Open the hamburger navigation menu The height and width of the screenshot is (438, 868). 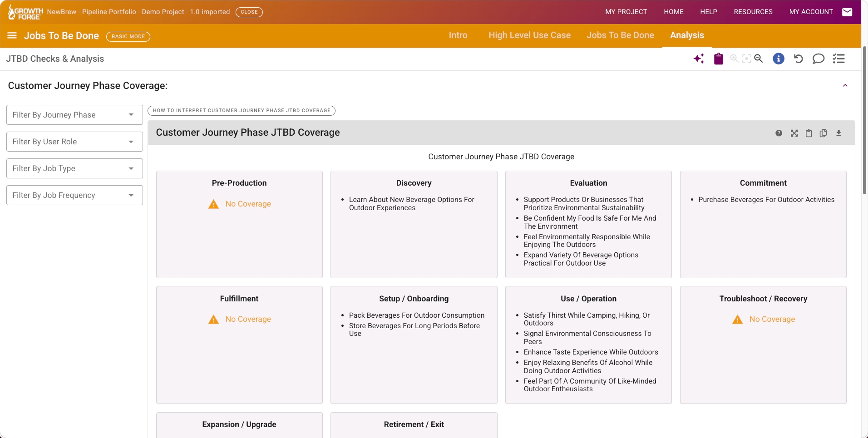(12, 35)
